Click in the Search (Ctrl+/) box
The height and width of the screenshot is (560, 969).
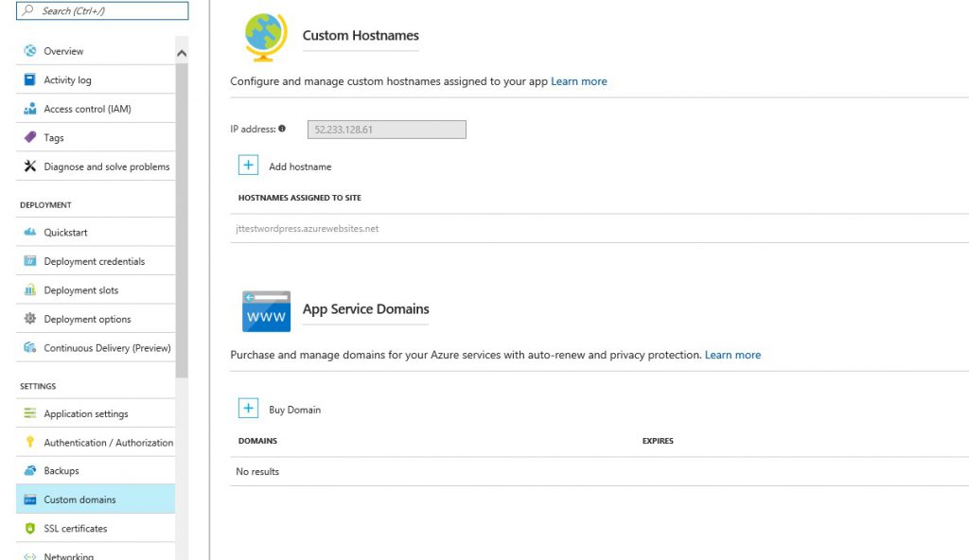pos(102,10)
